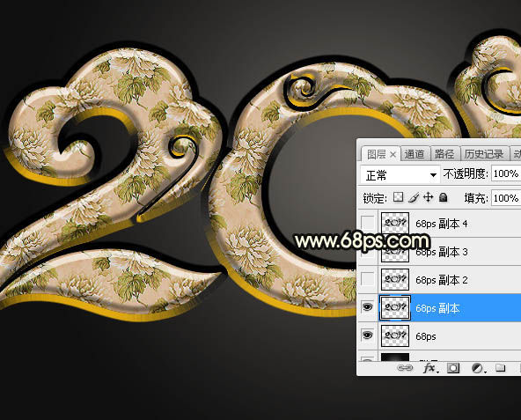Switch to the 历史记录 tab

[x=484, y=154]
